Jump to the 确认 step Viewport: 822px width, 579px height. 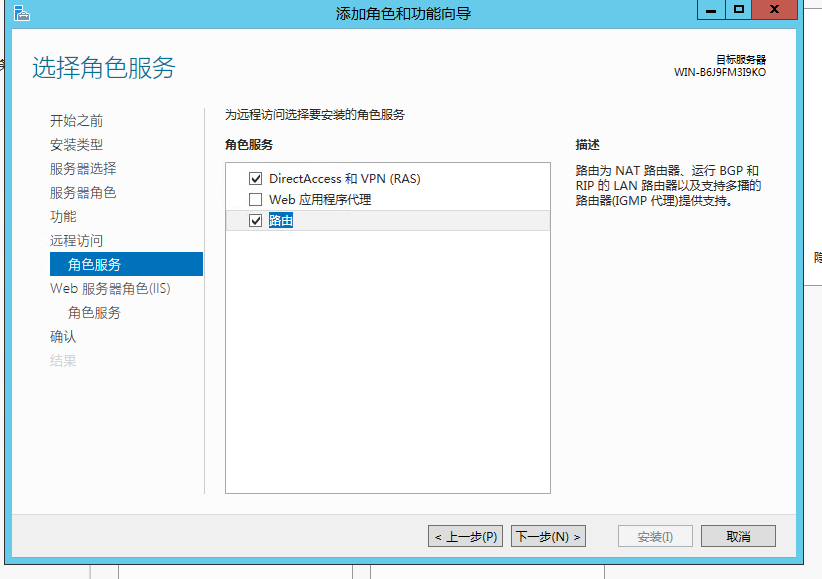pyautogui.click(x=63, y=337)
